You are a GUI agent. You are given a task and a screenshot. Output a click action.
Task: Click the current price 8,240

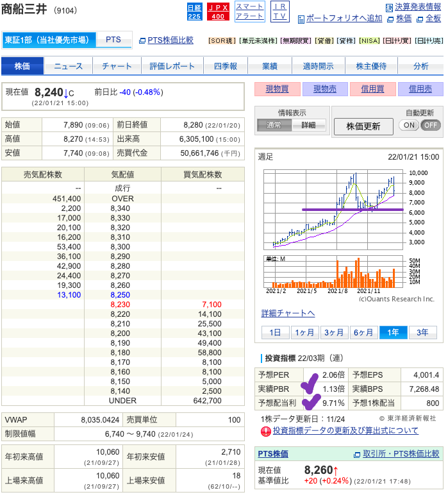point(49,92)
